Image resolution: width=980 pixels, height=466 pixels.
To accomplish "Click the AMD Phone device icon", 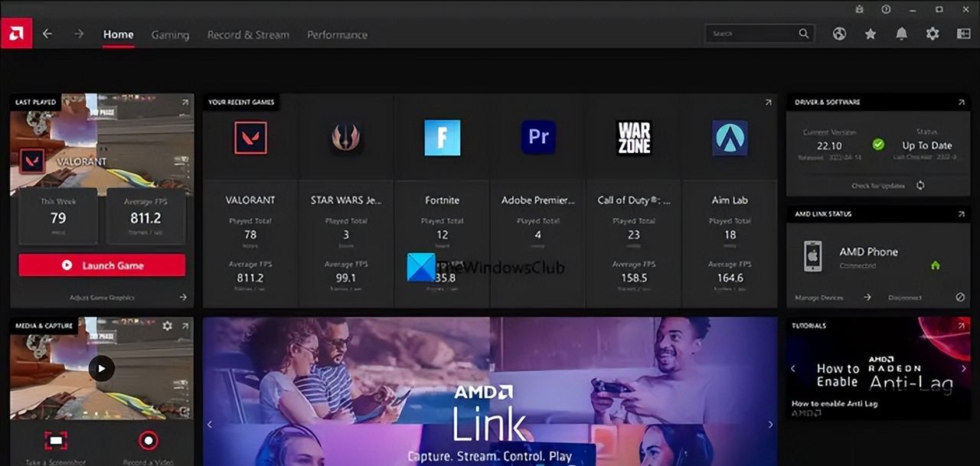I will click(812, 256).
